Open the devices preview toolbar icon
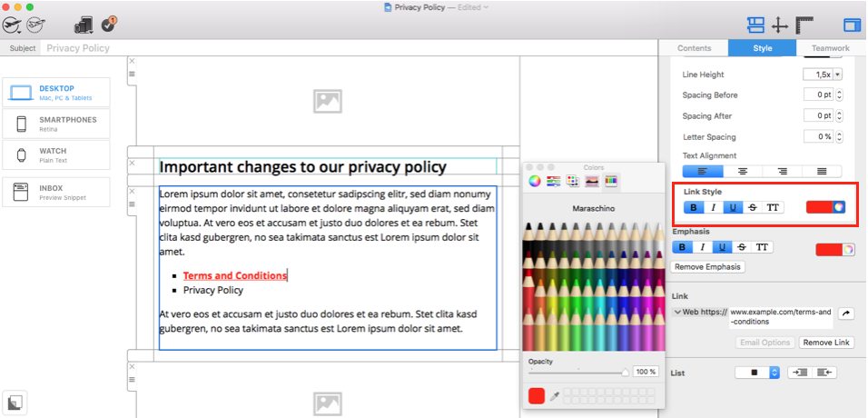868x418 pixels. [84, 25]
